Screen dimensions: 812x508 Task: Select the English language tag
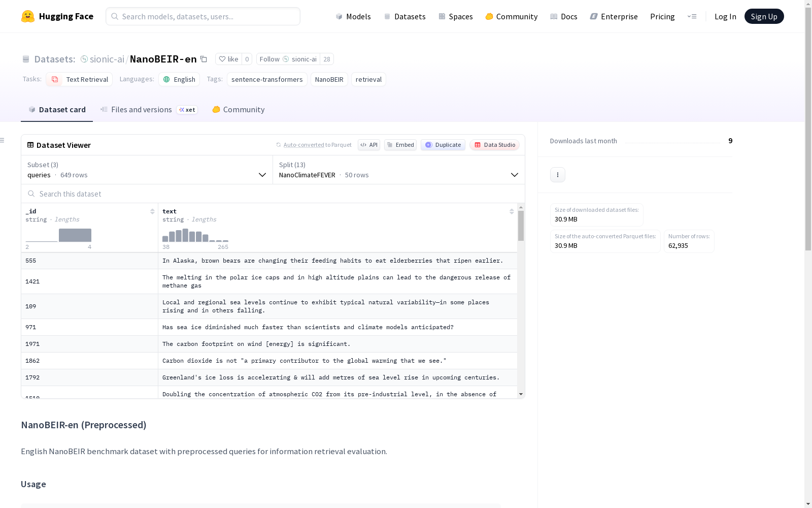point(179,79)
